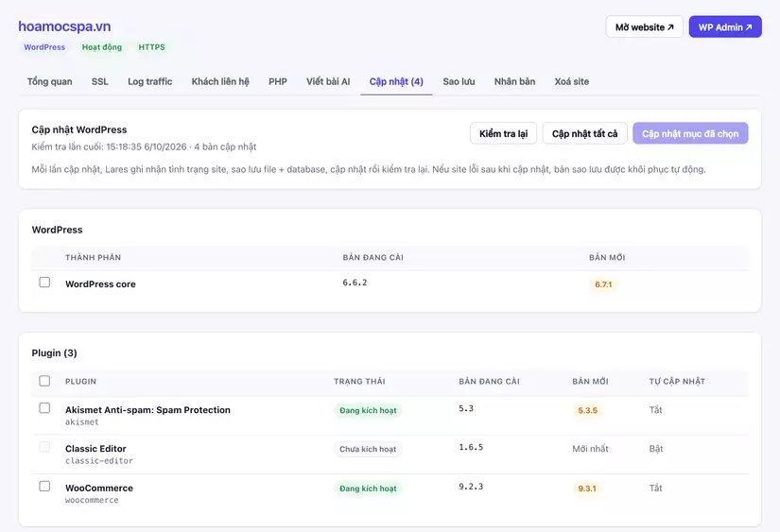
Task: Click the hoamocspa.vn site title
Action: 64,26
